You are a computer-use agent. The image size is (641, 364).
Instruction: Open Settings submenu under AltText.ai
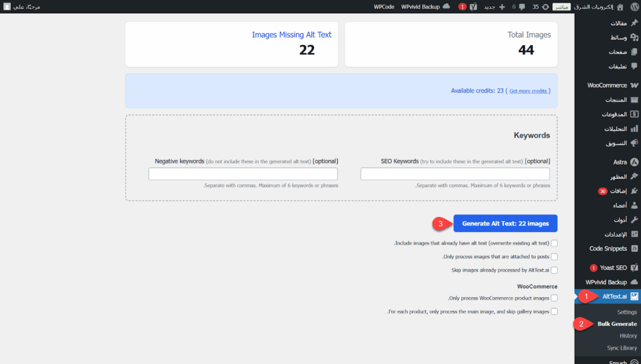pyautogui.click(x=627, y=311)
